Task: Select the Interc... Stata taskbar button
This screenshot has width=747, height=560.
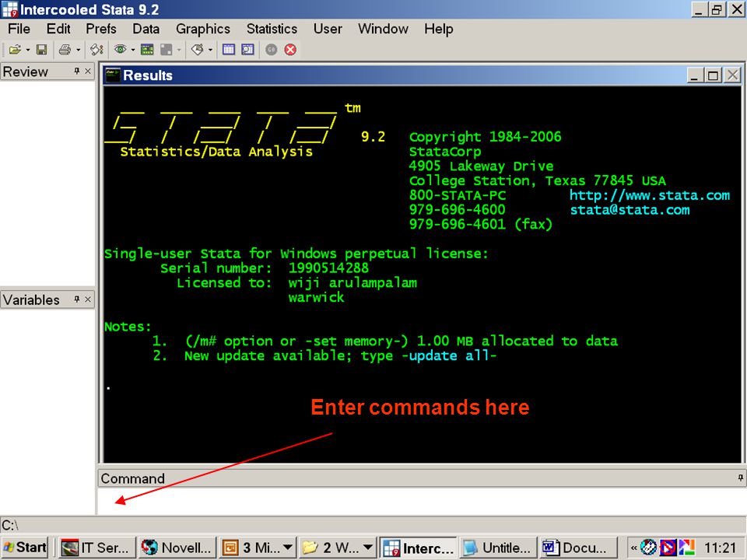Action: (419, 548)
